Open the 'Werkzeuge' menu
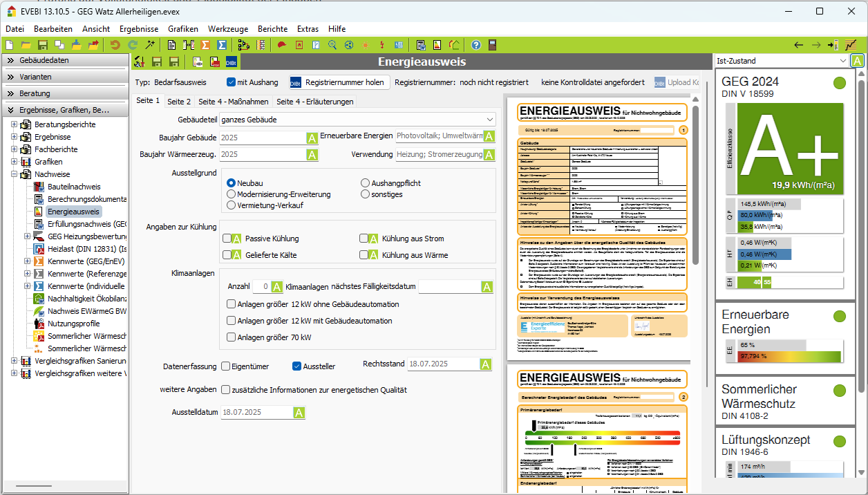This screenshot has width=868, height=495. point(227,29)
